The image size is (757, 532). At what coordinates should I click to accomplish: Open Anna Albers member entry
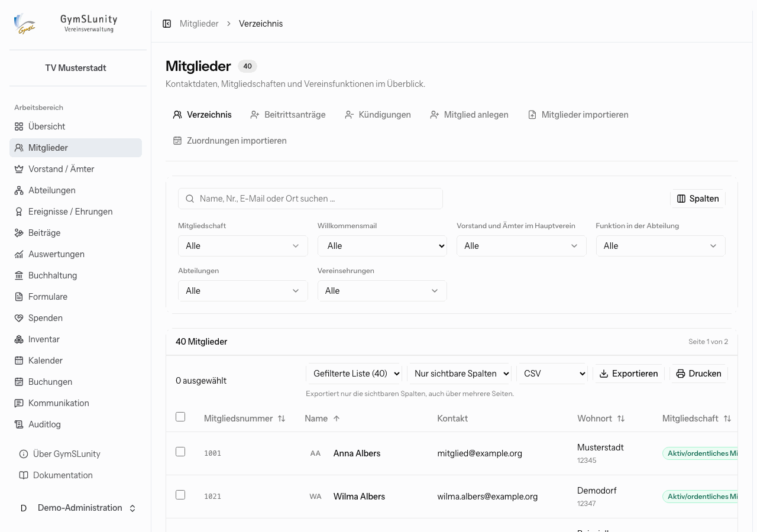click(x=357, y=453)
